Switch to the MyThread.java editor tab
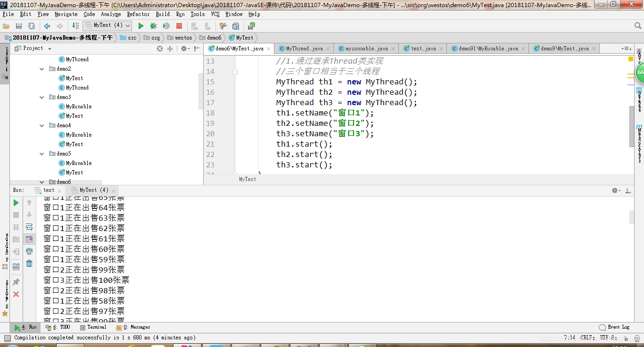 click(x=304, y=49)
